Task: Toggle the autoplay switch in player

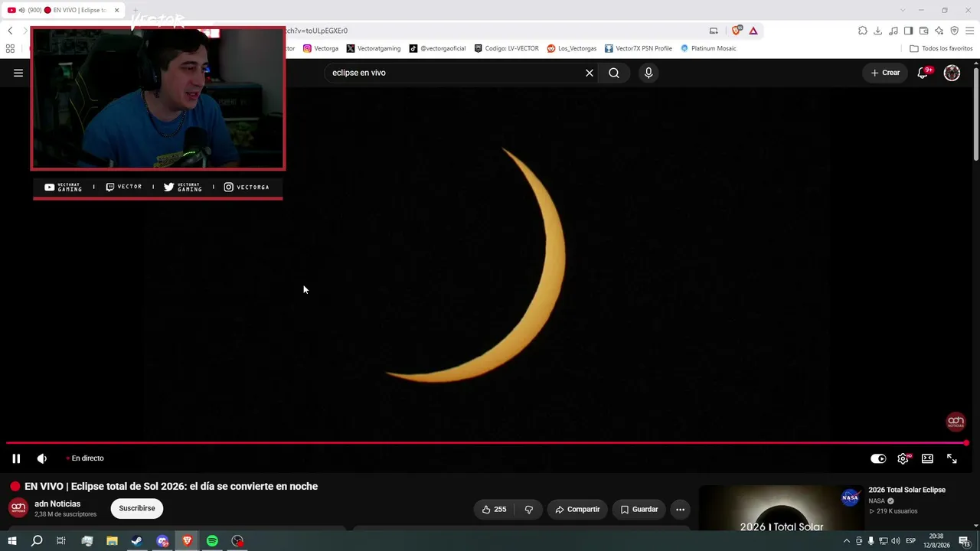Action: click(x=878, y=458)
